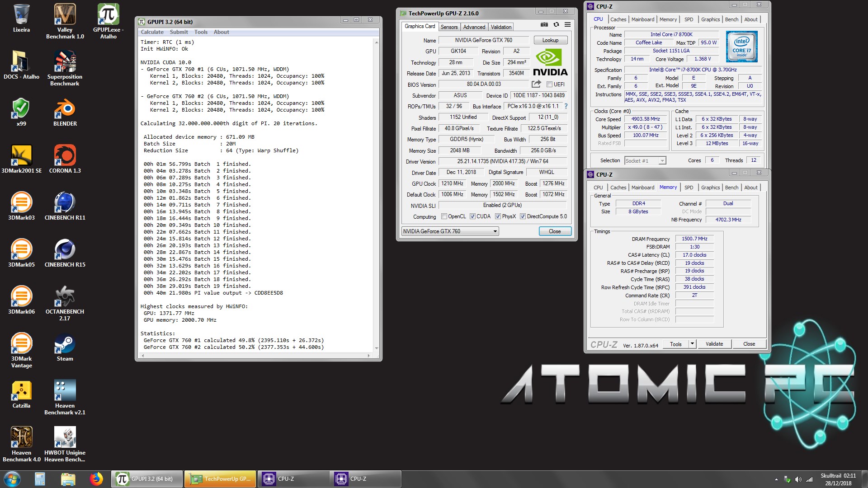Click the BIOS export share icon in GPU-Z
The image size is (868, 488).
click(536, 84)
